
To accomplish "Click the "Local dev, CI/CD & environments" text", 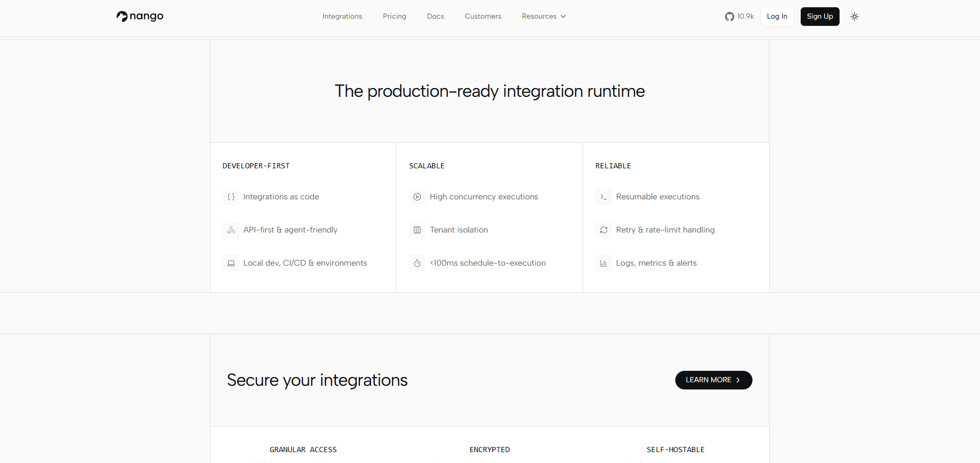I will click(x=305, y=263).
